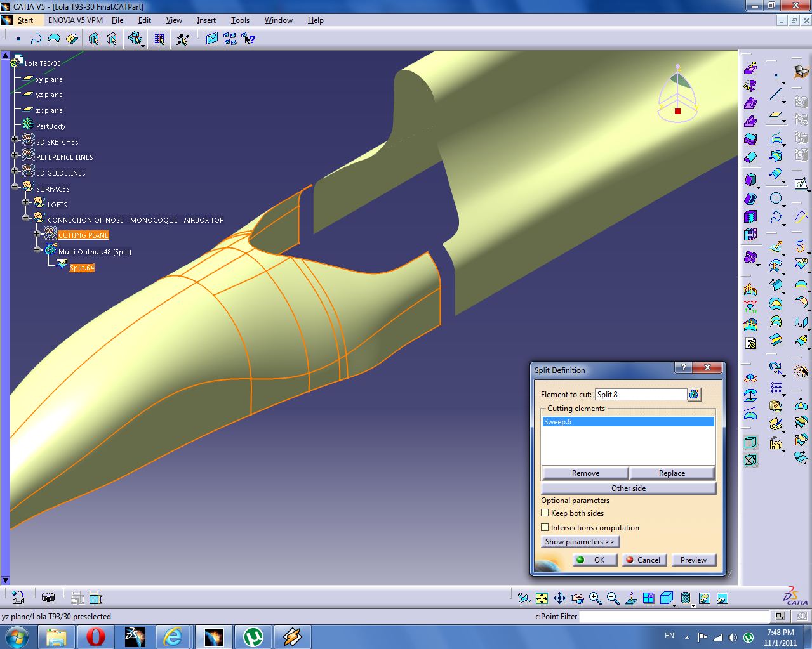Click the Hide/Show icon in bottom toolbar

[x=704, y=598]
